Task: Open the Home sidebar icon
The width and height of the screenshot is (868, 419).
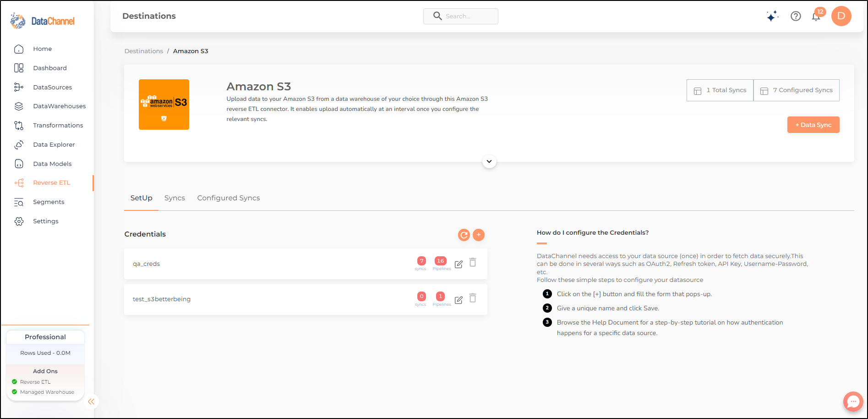Action: pyautogui.click(x=19, y=49)
